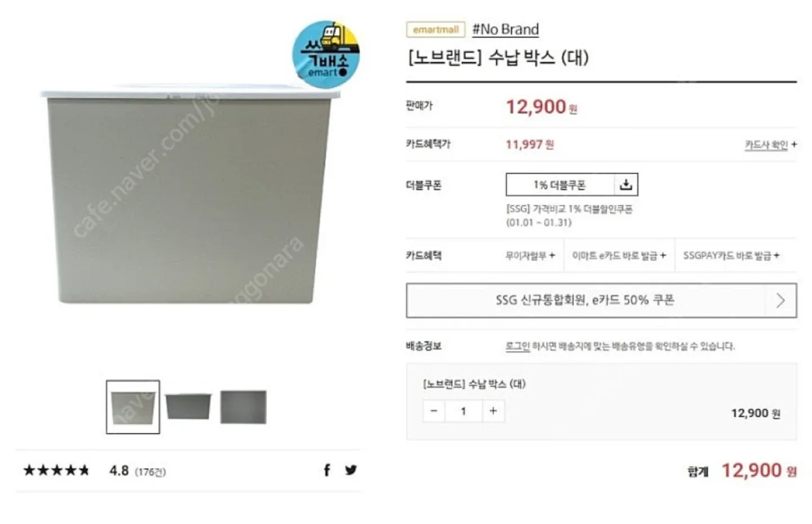Click the quantity input field

[x=464, y=411]
